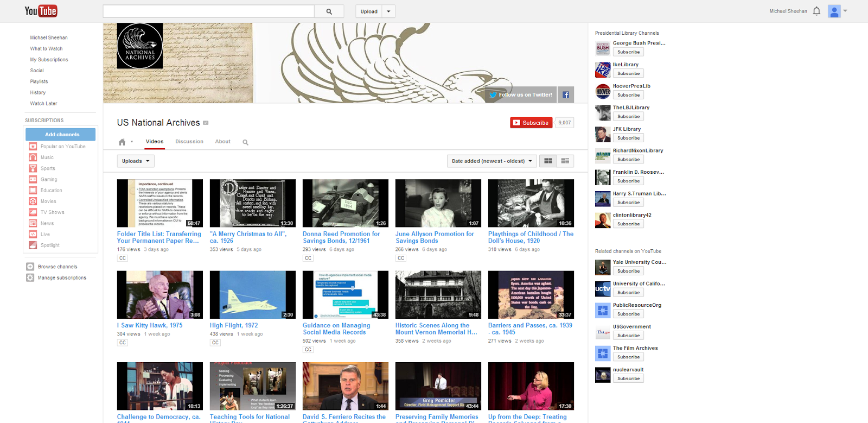
Task: Open Watch Later list
Action: click(43, 104)
